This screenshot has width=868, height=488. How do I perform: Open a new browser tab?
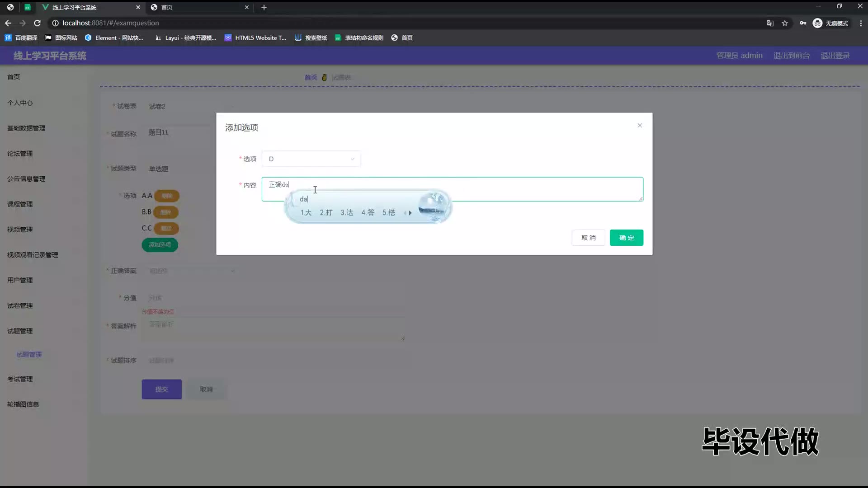pos(264,7)
